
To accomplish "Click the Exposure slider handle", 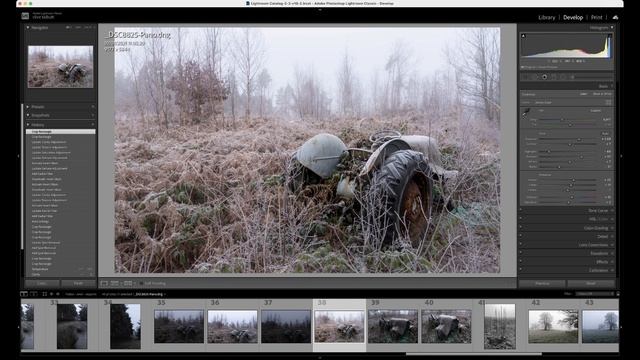I will coord(578,139).
